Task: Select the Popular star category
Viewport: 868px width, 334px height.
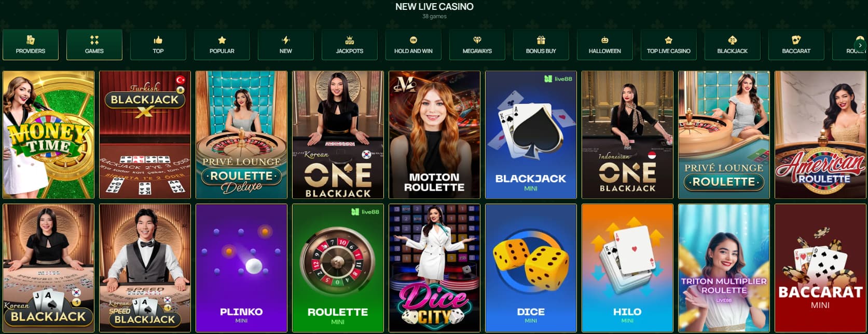Action: click(x=222, y=45)
